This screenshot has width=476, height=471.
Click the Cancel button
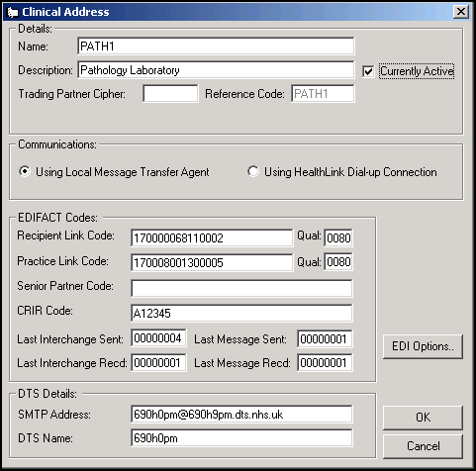tap(423, 446)
